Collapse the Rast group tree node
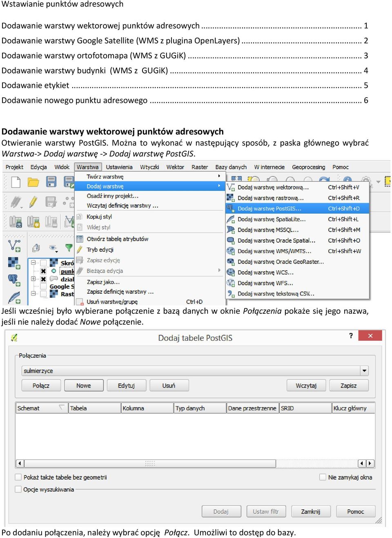The width and height of the screenshot is (392, 538). pyautogui.click(x=33, y=294)
